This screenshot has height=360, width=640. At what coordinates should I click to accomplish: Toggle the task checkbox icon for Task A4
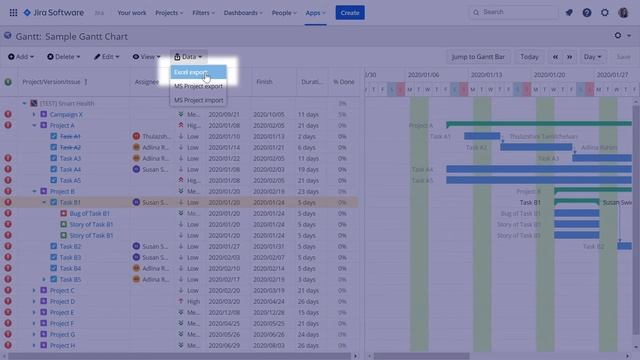point(53,169)
